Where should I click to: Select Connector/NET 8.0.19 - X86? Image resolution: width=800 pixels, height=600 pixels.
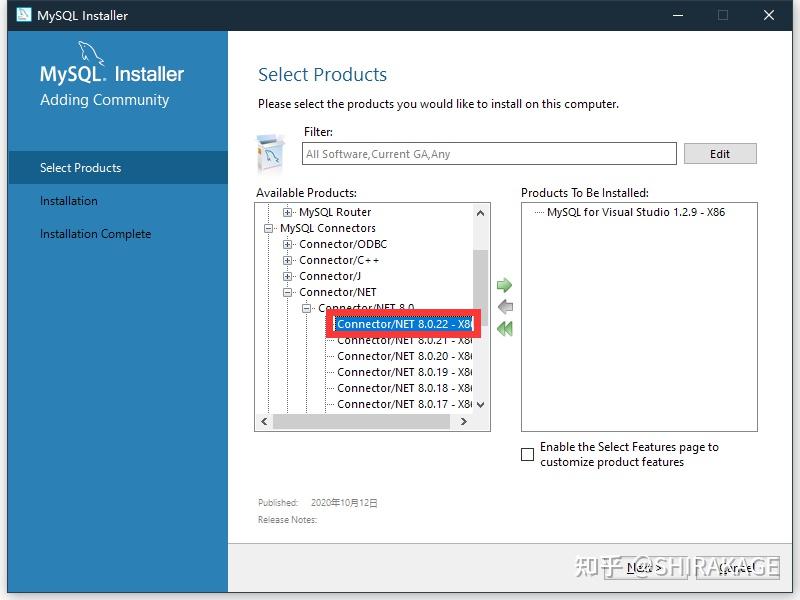[x=404, y=372]
